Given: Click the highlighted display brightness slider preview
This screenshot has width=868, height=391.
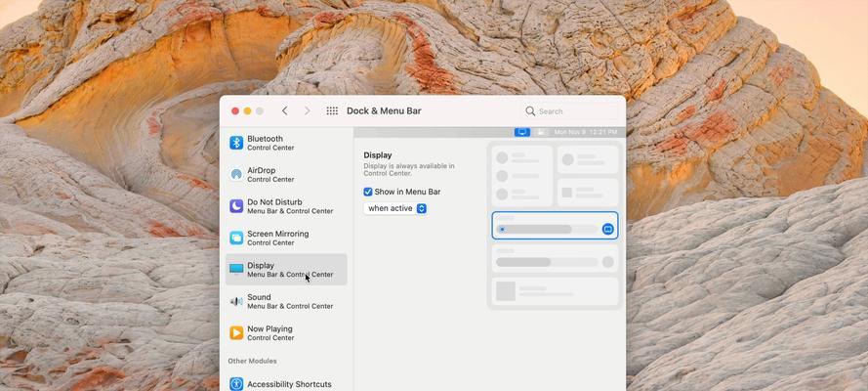Looking at the screenshot, I should (x=555, y=226).
